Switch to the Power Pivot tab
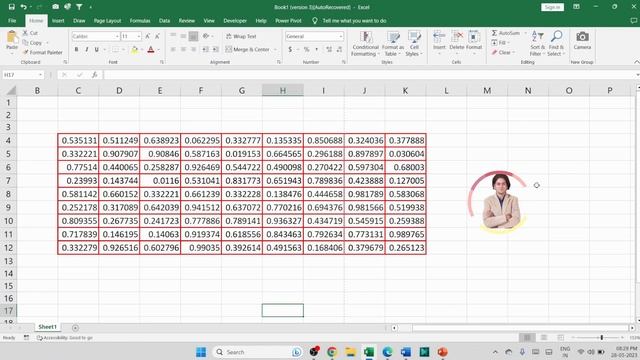 (x=288, y=20)
